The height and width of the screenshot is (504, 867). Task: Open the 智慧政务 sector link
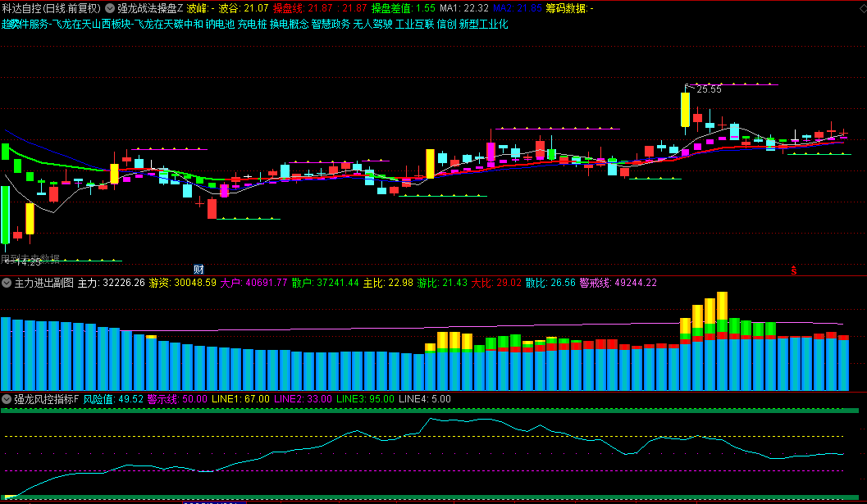coord(331,24)
